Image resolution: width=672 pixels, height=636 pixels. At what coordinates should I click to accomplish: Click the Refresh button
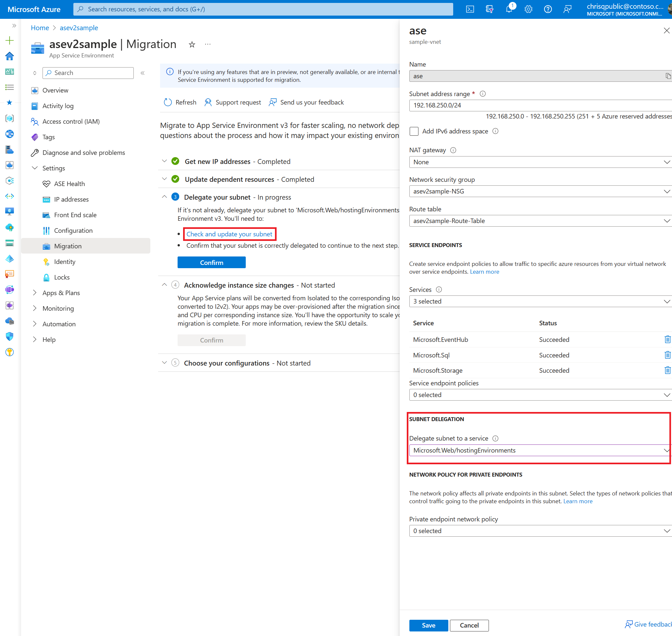coord(180,102)
